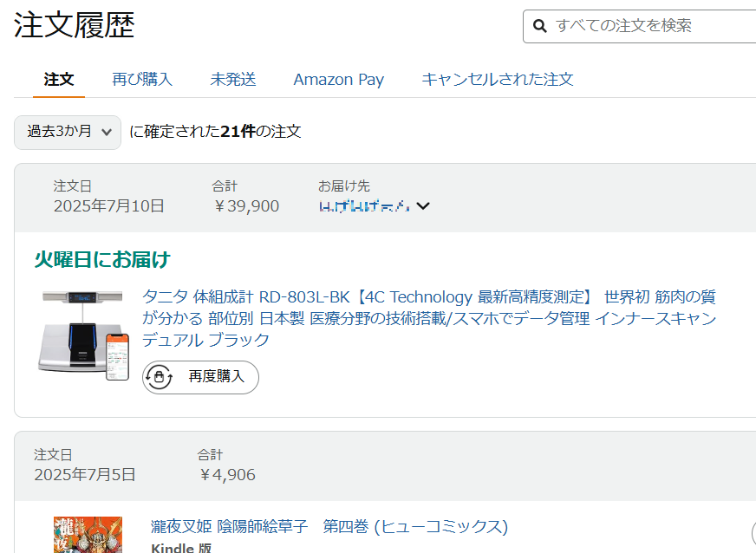Open the Amazon Pay tab
The image size is (756, 553).
pyautogui.click(x=339, y=80)
